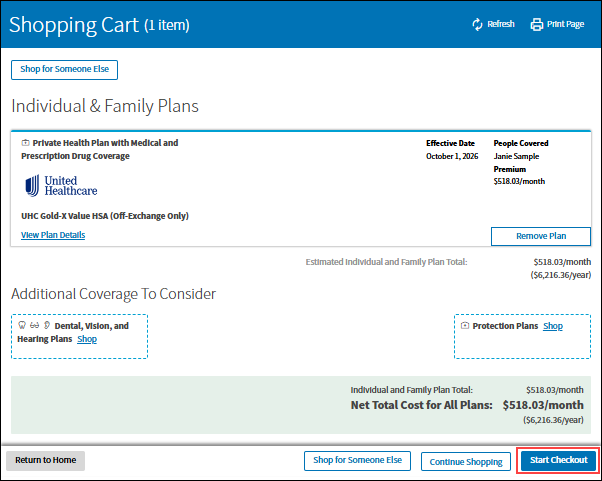The image size is (602, 481).
Task: Click the Estimated Individual and Family Plan Total label
Action: pyautogui.click(x=386, y=262)
